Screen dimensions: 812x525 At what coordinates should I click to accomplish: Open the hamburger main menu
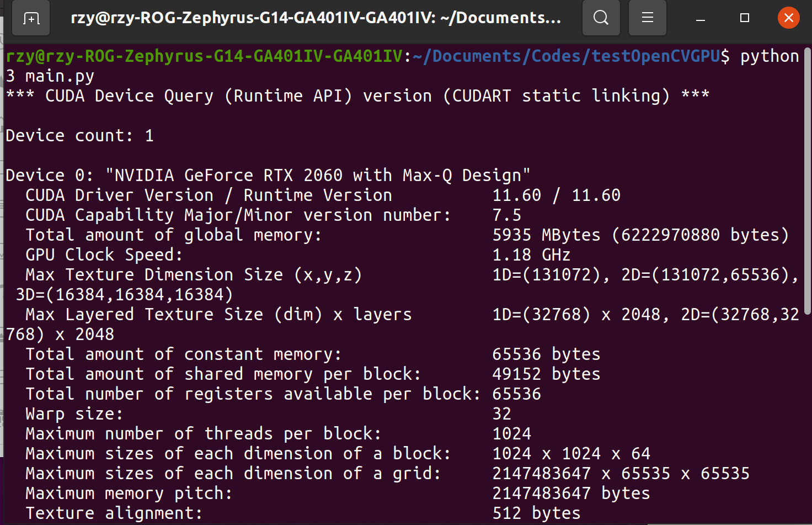tap(648, 18)
